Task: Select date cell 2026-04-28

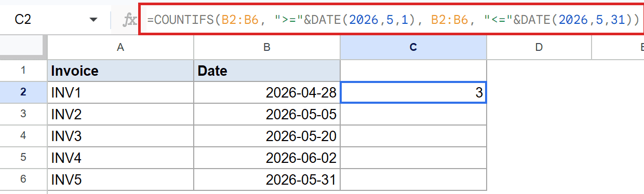Action: pos(267,92)
